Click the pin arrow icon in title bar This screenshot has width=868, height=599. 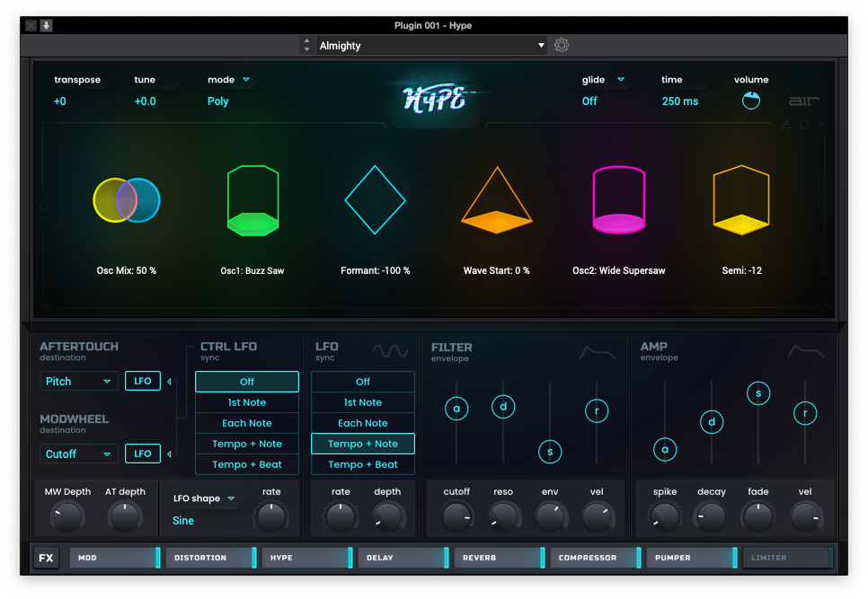47,25
